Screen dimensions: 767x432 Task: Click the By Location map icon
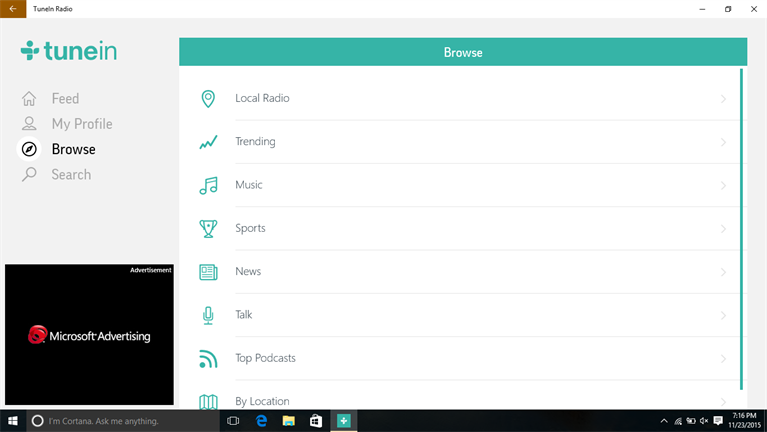coord(208,402)
